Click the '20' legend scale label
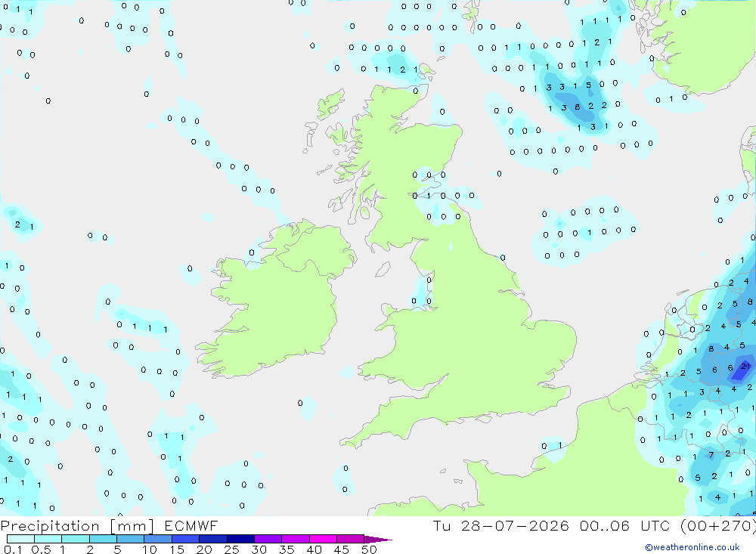The width and height of the screenshot is (756, 554). tap(204, 549)
